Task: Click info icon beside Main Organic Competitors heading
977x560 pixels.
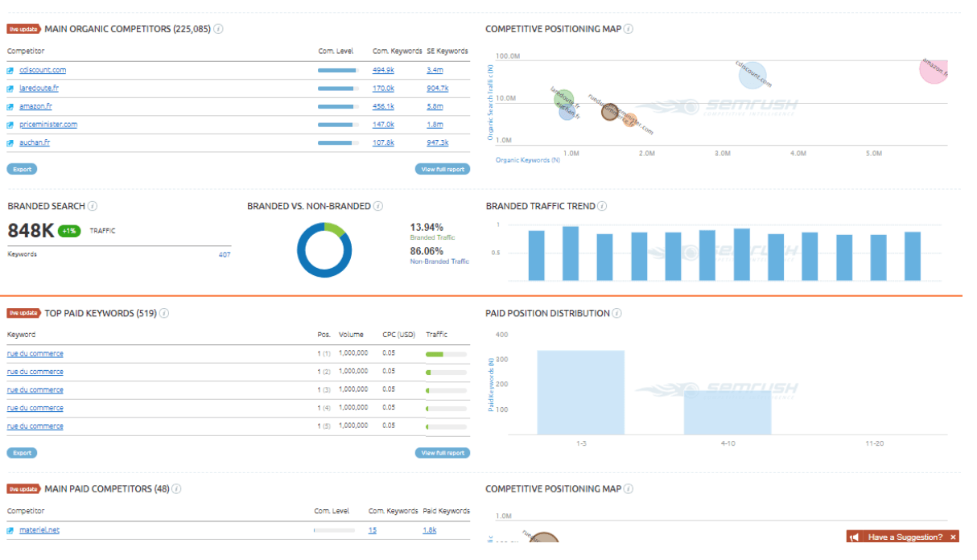Action: tap(218, 29)
